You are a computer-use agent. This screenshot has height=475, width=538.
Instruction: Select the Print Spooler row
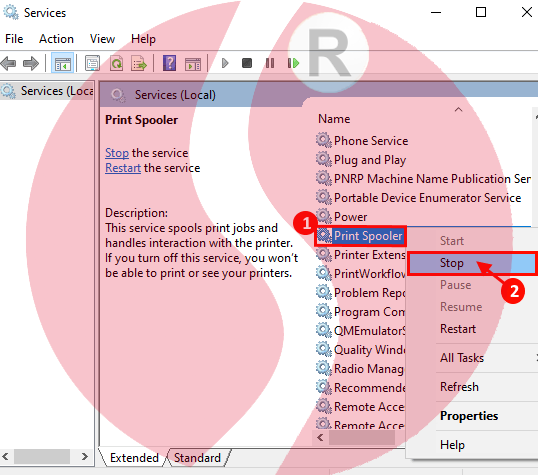point(360,236)
